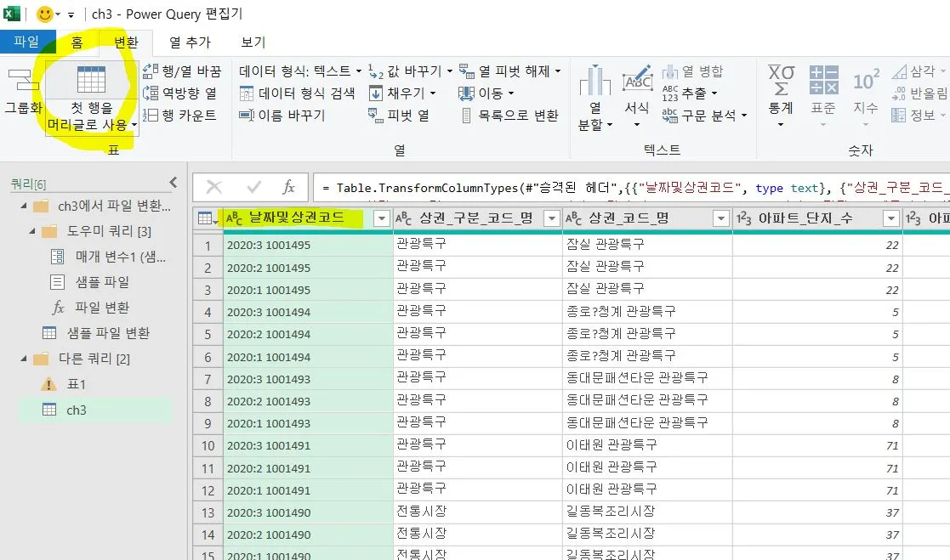Click cell '종로?청계 관광특구' in row 4
The width and height of the screenshot is (950, 560).
[x=647, y=312]
